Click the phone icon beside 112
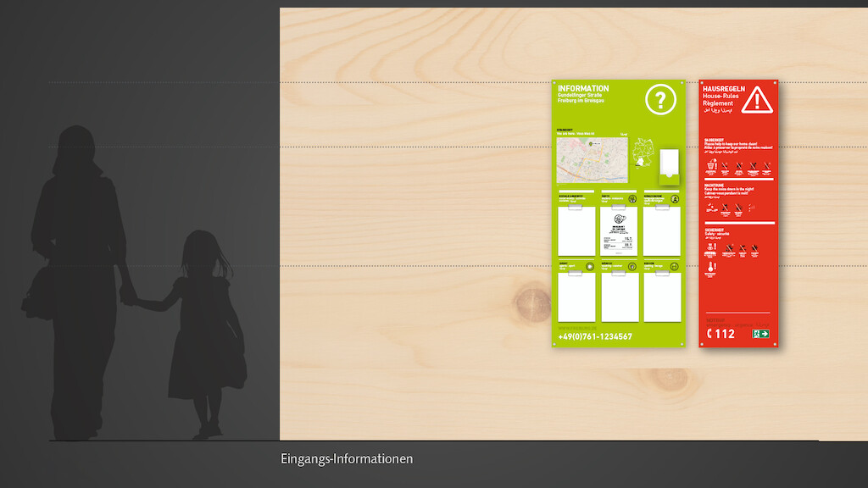Viewport: 868px width, 488px height. coord(709,334)
